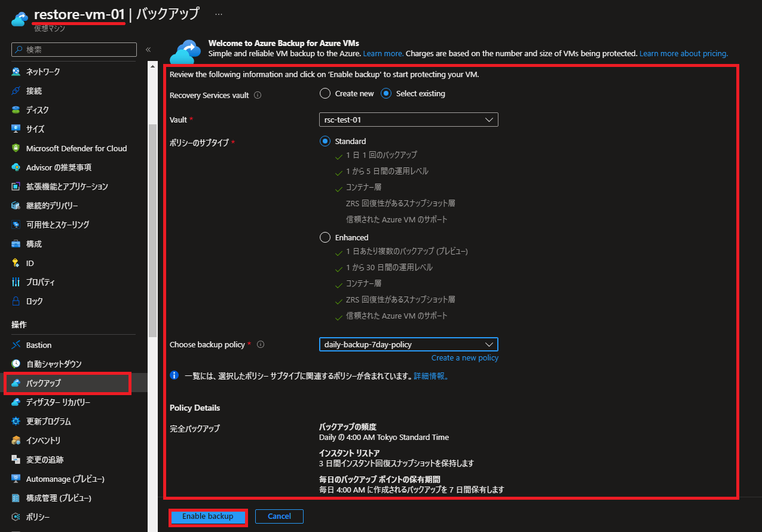The image size is (762, 532).
Task: Click the 継続的デリバリー icon
Action: point(16,206)
